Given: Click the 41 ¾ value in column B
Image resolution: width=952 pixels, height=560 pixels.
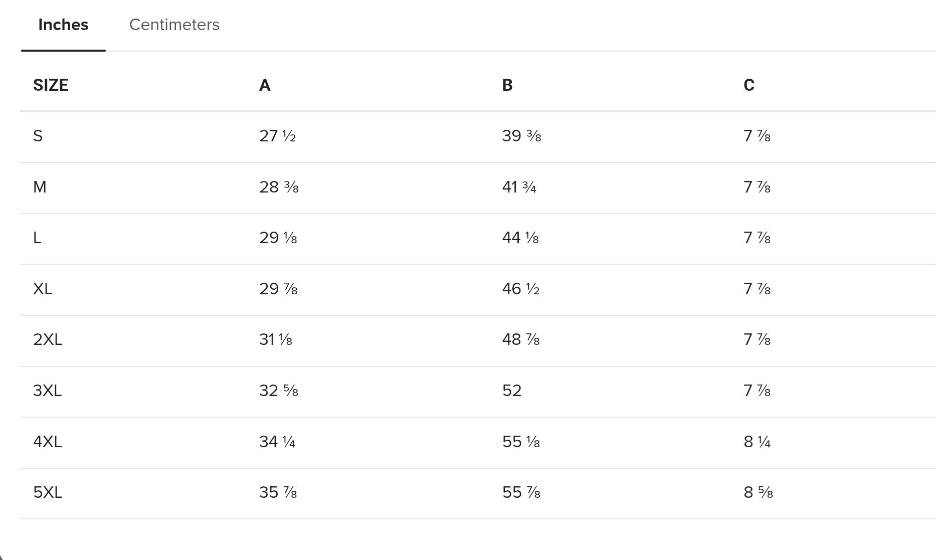Looking at the screenshot, I should tap(519, 187).
